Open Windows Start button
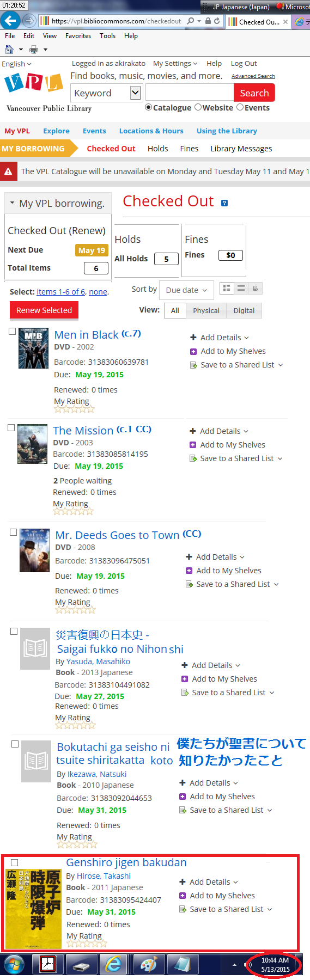The height and width of the screenshot is (980, 310). pyautogui.click(x=14, y=965)
